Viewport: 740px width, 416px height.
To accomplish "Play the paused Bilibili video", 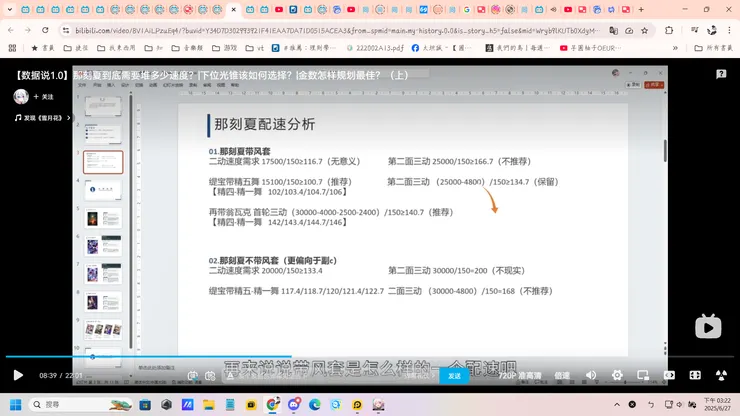I will pyautogui.click(x=18, y=375).
